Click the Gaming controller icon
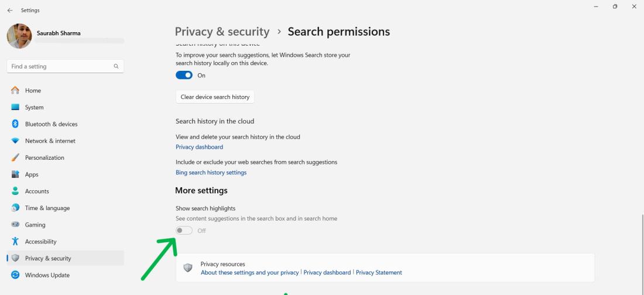644x295 pixels. click(x=16, y=225)
